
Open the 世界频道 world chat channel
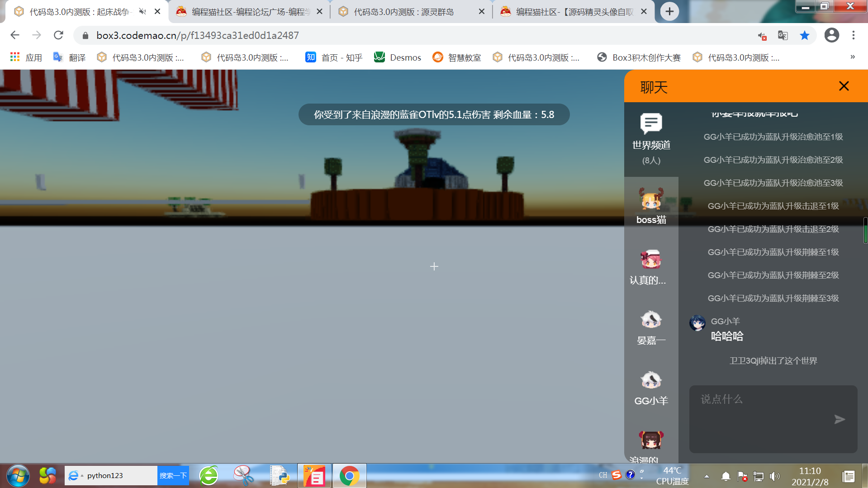pyautogui.click(x=651, y=139)
